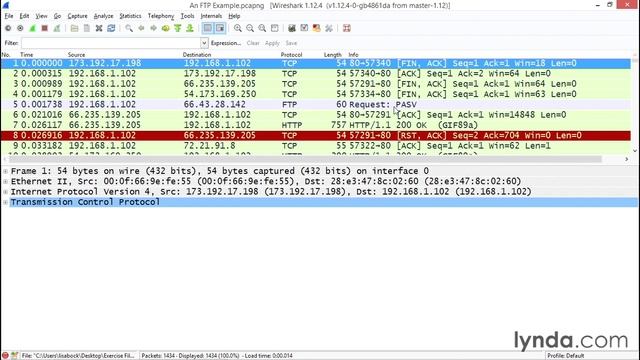Go back in packet history arrow
The width and height of the screenshot is (640, 360).
tap(141, 28)
